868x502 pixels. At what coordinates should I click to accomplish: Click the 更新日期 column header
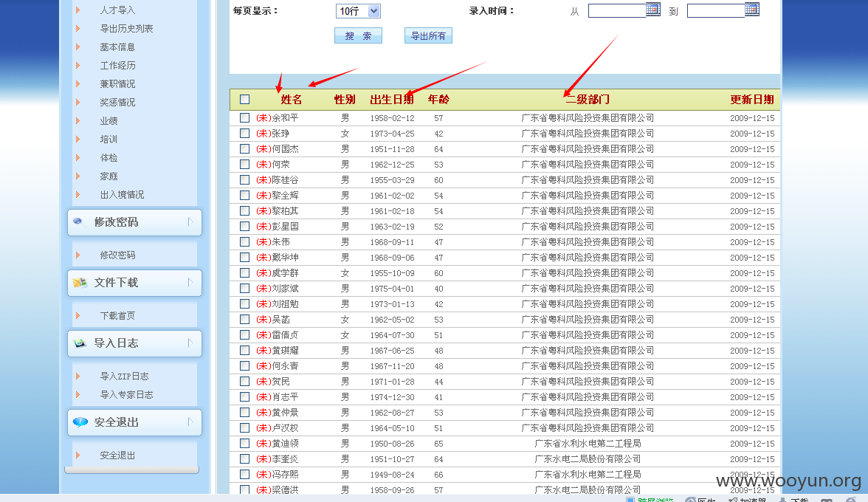[x=751, y=100]
